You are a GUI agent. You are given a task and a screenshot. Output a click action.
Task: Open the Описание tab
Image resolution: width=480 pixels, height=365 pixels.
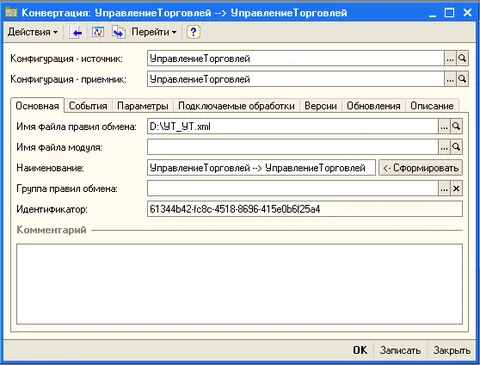(x=432, y=106)
